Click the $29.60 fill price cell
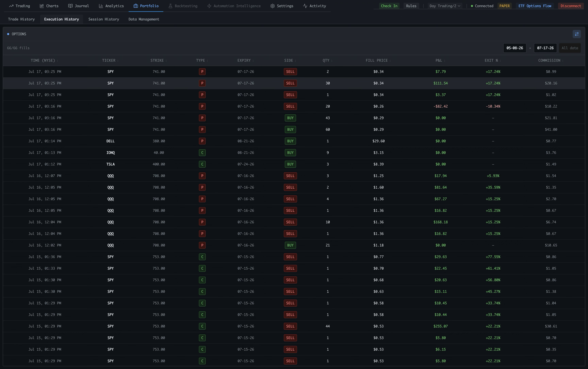Screen dimensions: 588x369 tap(378, 141)
